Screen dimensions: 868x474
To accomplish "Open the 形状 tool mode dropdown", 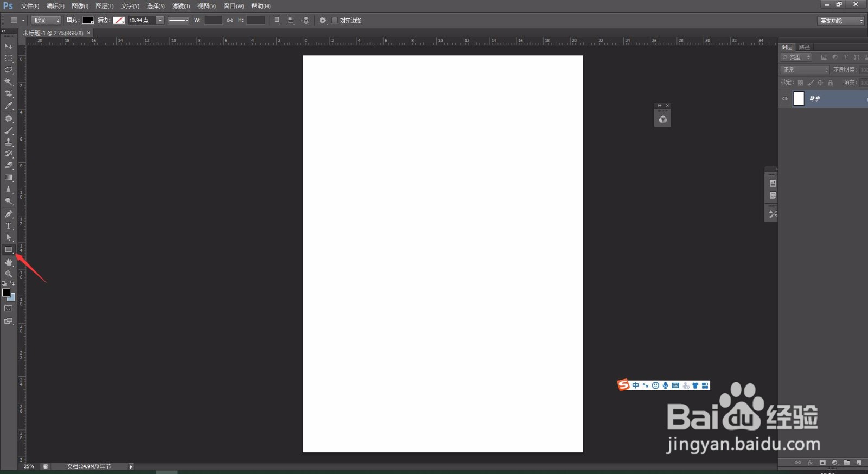I will (46, 20).
